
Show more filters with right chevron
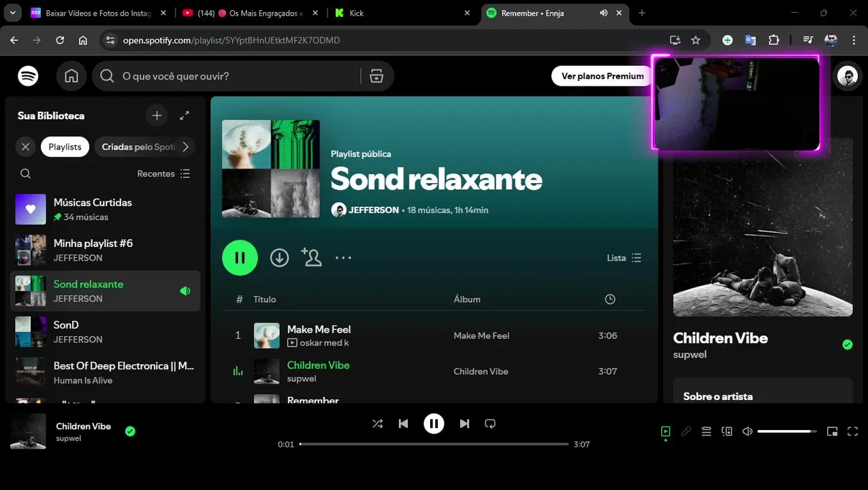pos(185,147)
